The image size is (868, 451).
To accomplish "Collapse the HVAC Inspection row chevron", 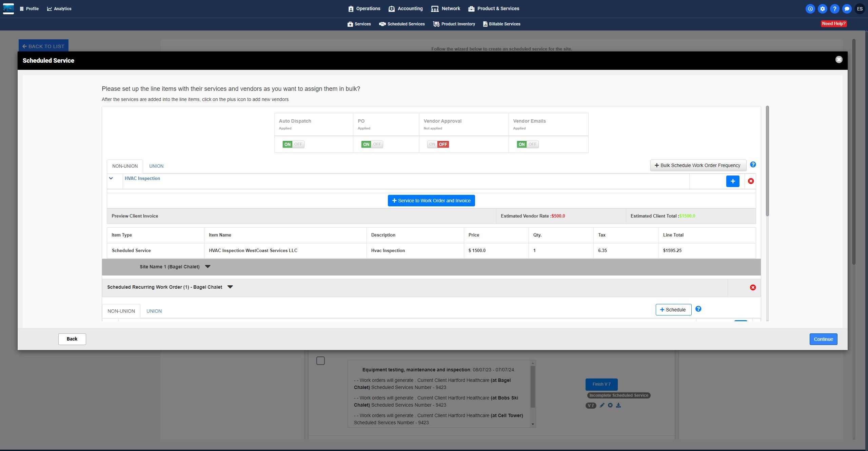I will (x=111, y=178).
